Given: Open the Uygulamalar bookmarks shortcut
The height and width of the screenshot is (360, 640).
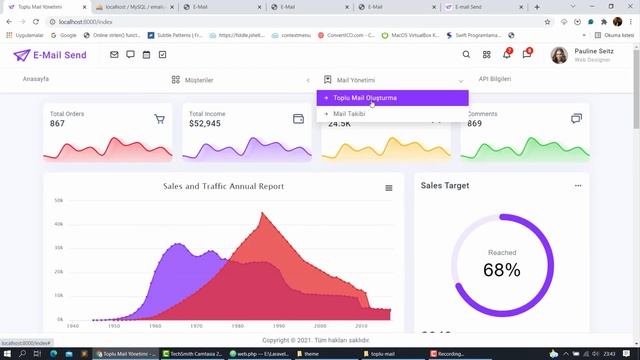Looking at the screenshot, I should coord(25,35).
